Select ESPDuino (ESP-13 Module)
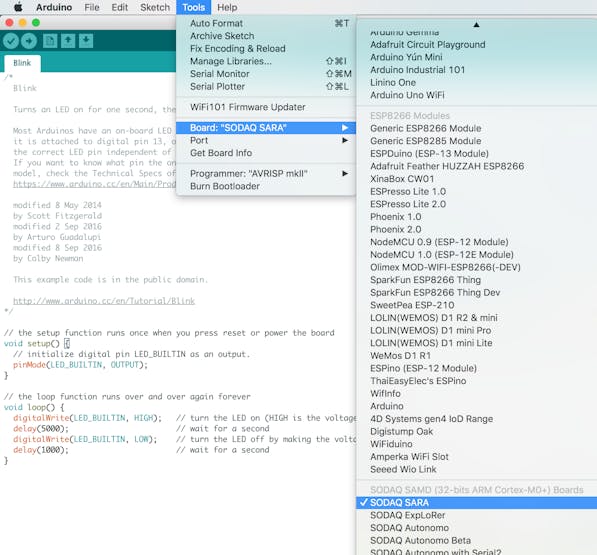597x555 pixels. 477,153
